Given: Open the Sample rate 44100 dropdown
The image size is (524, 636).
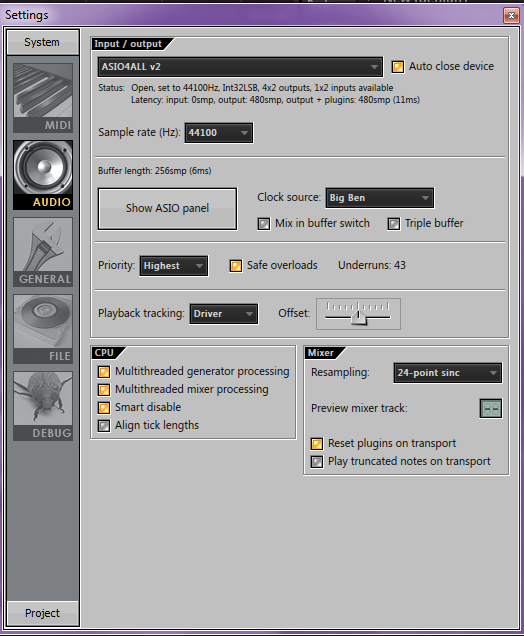Looking at the screenshot, I should (x=219, y=133).
